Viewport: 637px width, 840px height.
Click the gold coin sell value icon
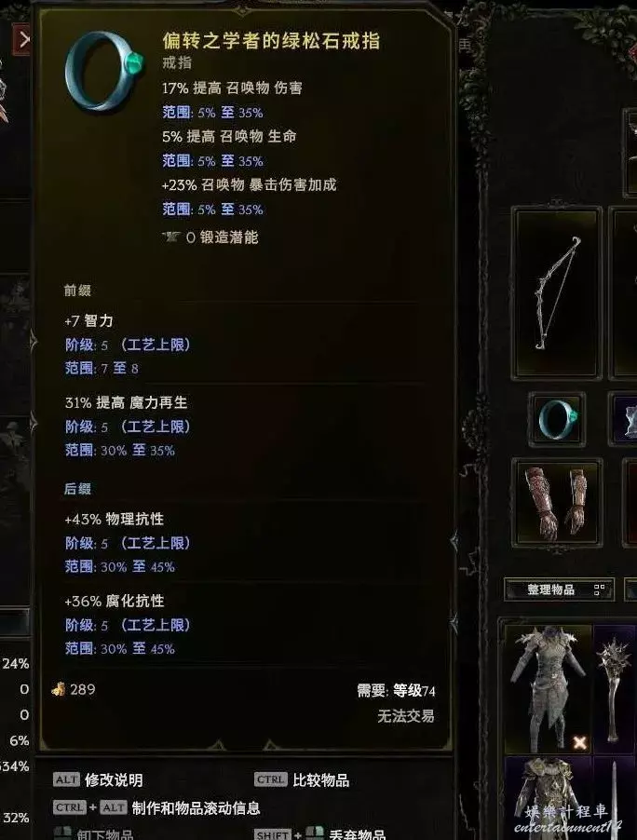[59, 689]
